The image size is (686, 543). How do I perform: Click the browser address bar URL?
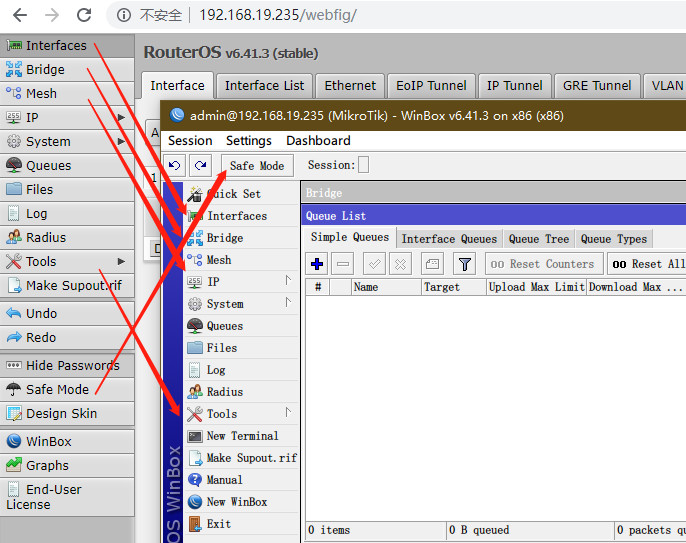(278, 15)
